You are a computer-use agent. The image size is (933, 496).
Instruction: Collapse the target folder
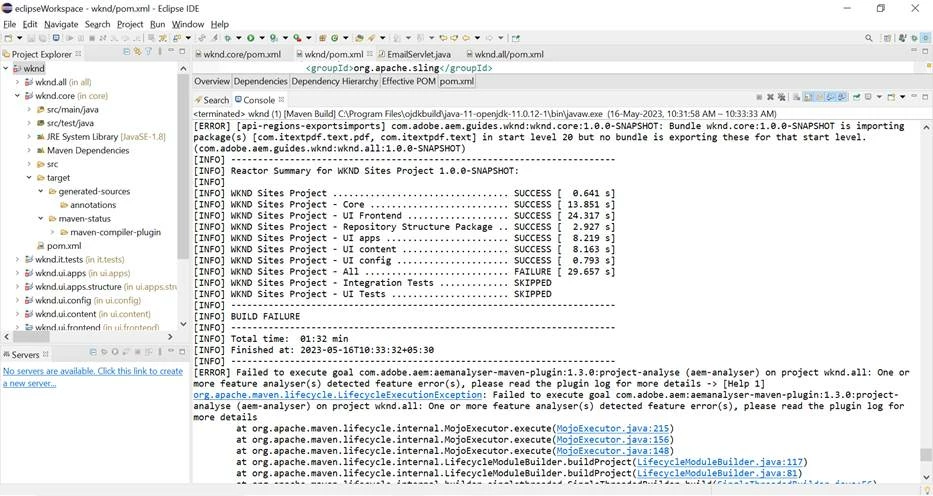[29, 178]
